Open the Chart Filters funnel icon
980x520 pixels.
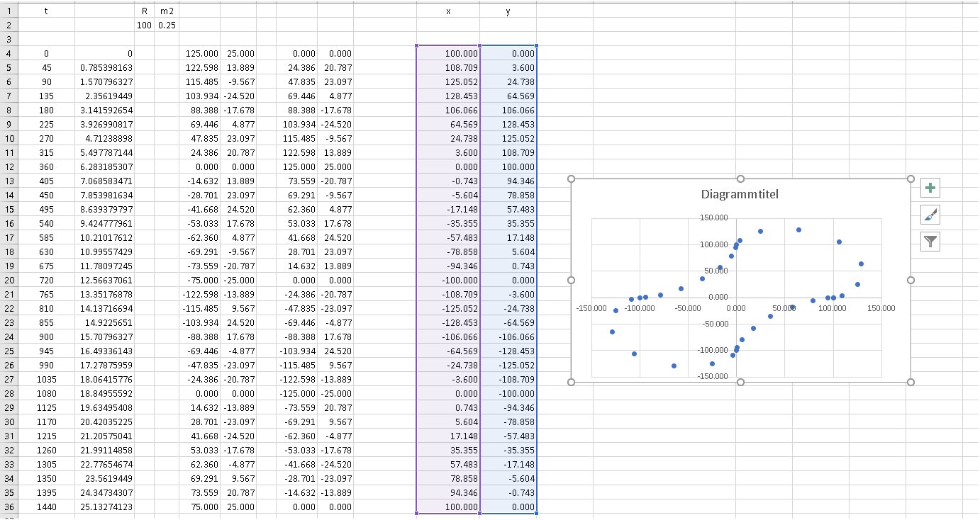click(x=929, y=242)
